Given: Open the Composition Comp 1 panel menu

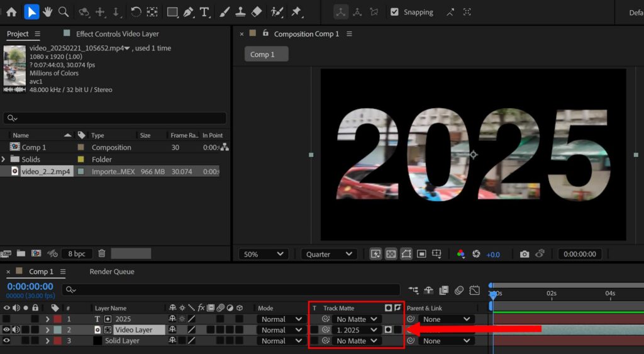Looking at the screenshot, I should (x=349, y=34).
